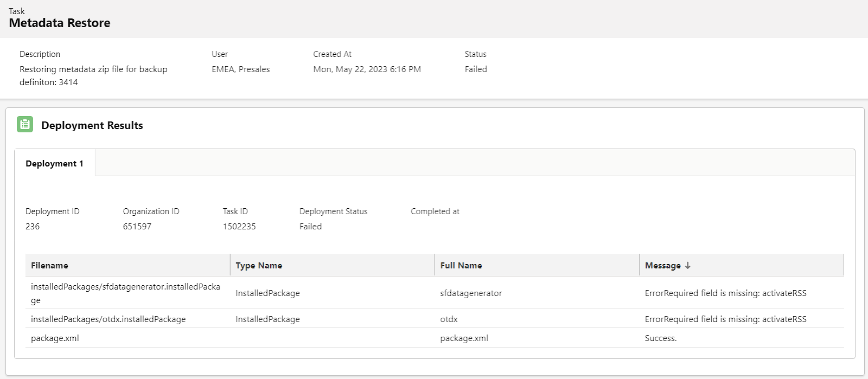Click the otdx full name cell
The image size is (868, 379).
coord(449,319)
